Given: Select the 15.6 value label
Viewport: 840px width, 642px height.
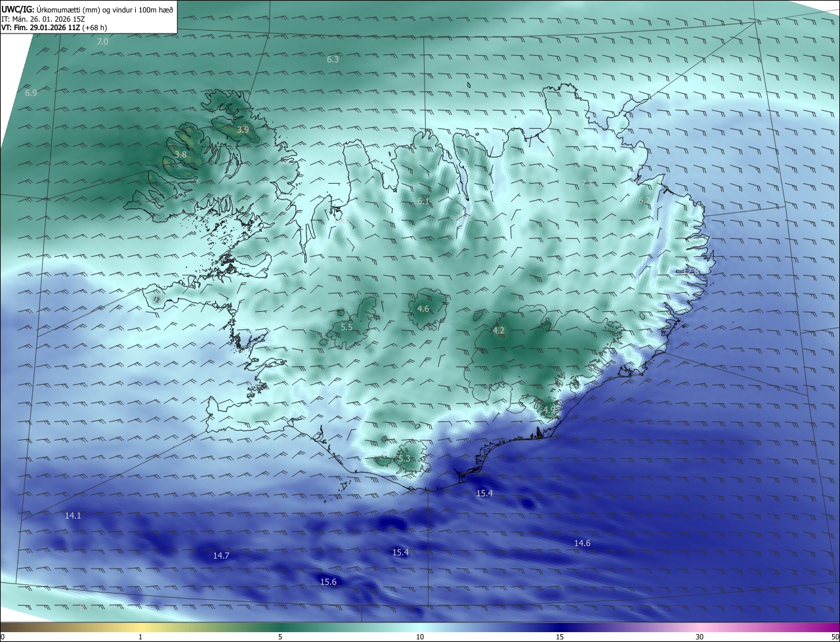Looking at the screenshot, I should click(328, 582).
